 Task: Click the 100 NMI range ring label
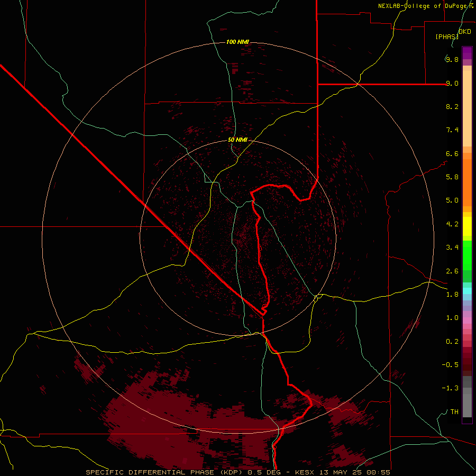point(237,42)
